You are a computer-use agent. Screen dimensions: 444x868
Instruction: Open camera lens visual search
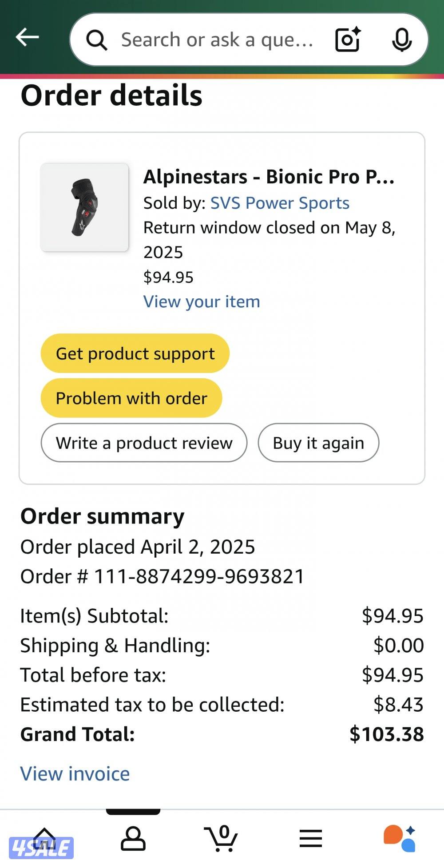347,40
